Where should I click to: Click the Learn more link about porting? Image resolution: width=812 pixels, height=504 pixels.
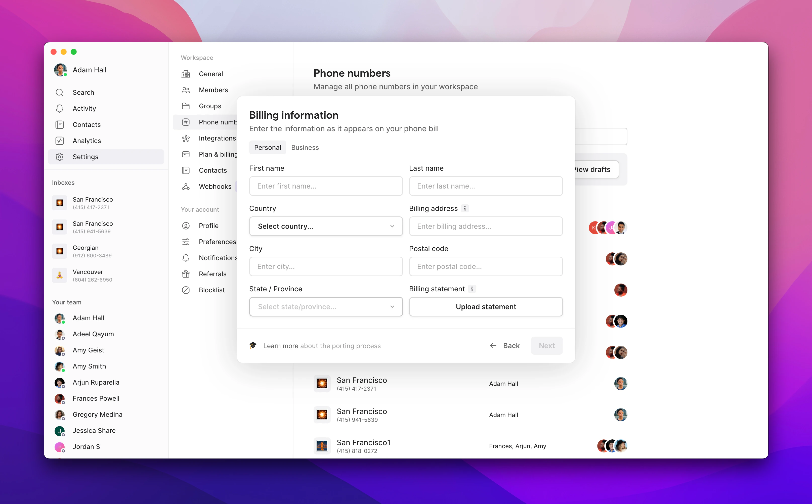coord(280,346)
